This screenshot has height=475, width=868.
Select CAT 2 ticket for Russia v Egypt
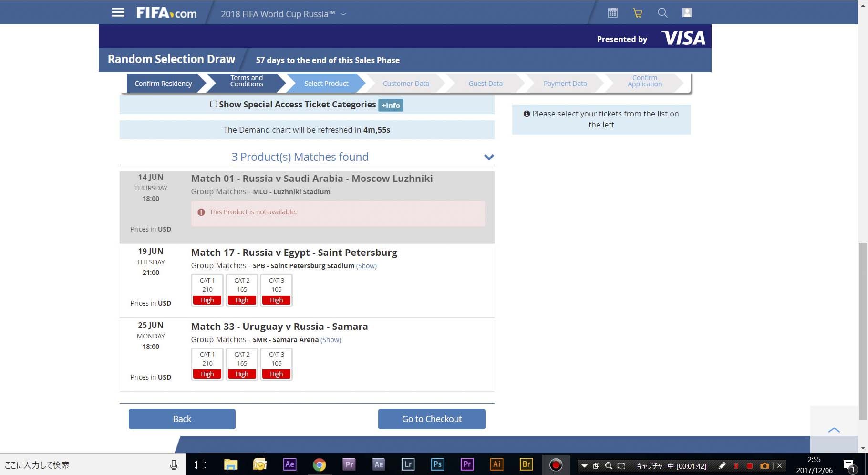pyautogui.click(x=242, y=290)
